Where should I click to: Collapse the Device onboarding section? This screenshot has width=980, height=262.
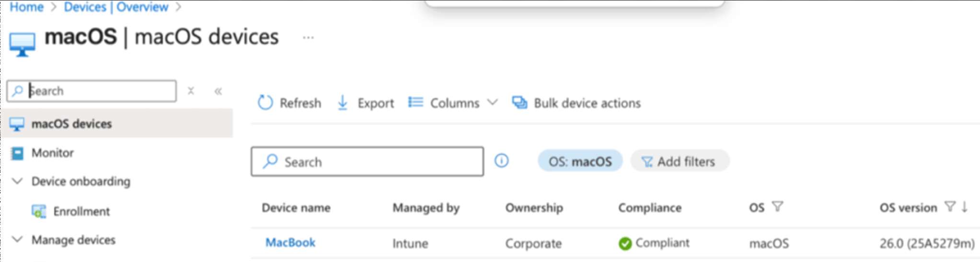coord(17,181)
